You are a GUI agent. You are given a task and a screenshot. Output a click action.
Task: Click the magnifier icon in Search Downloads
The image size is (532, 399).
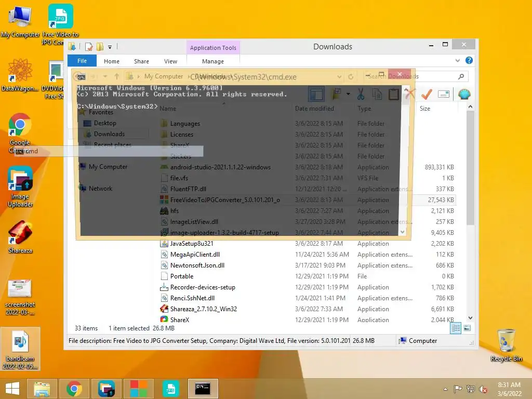(461, 76)
